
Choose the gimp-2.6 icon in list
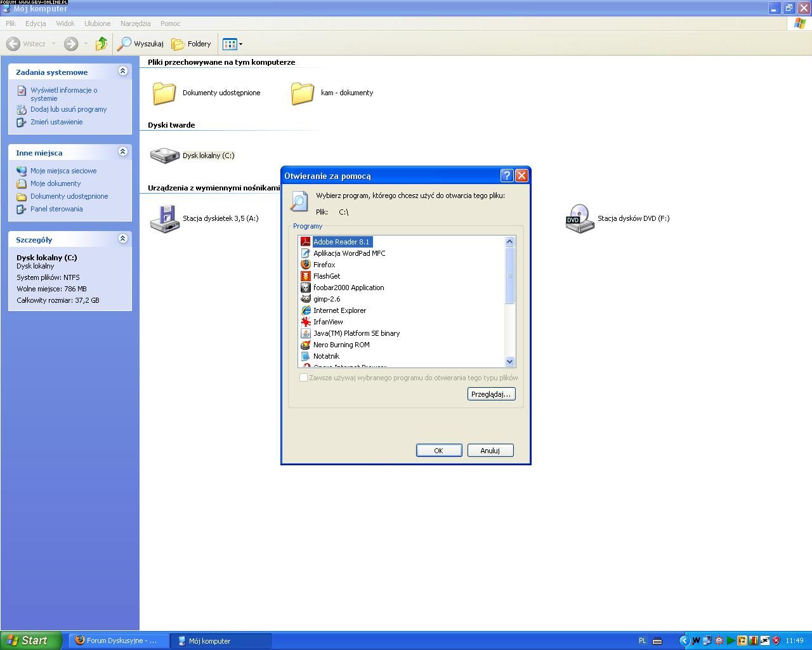pos(305,299)
